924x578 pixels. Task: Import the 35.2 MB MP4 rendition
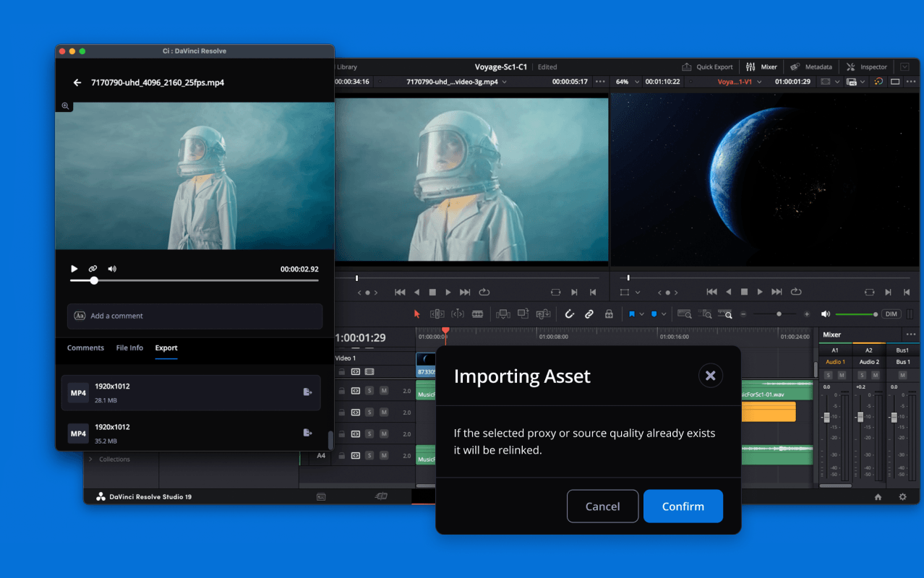(x=307, y=432)
